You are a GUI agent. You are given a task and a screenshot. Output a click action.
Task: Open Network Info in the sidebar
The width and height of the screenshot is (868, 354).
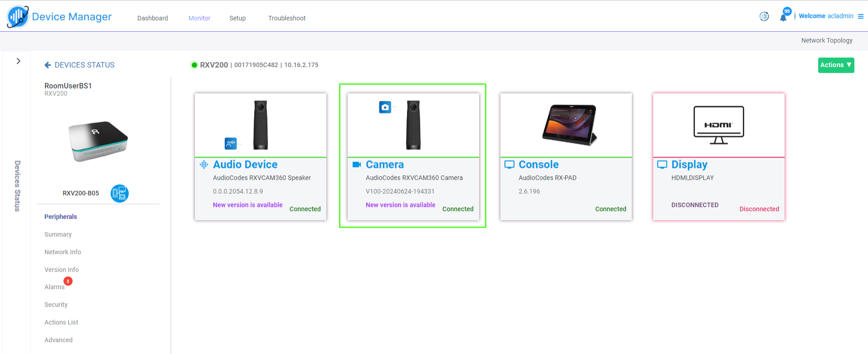(63, 252)
